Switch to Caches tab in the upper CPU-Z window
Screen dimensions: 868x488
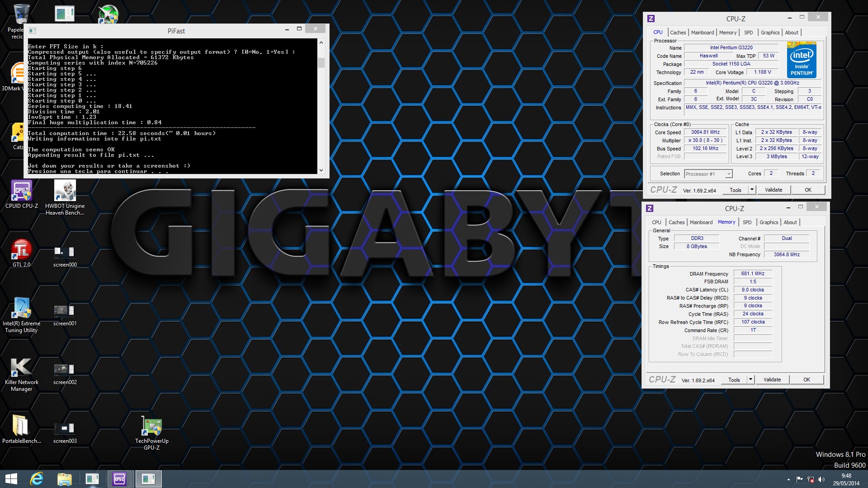(x=678, y=33)
